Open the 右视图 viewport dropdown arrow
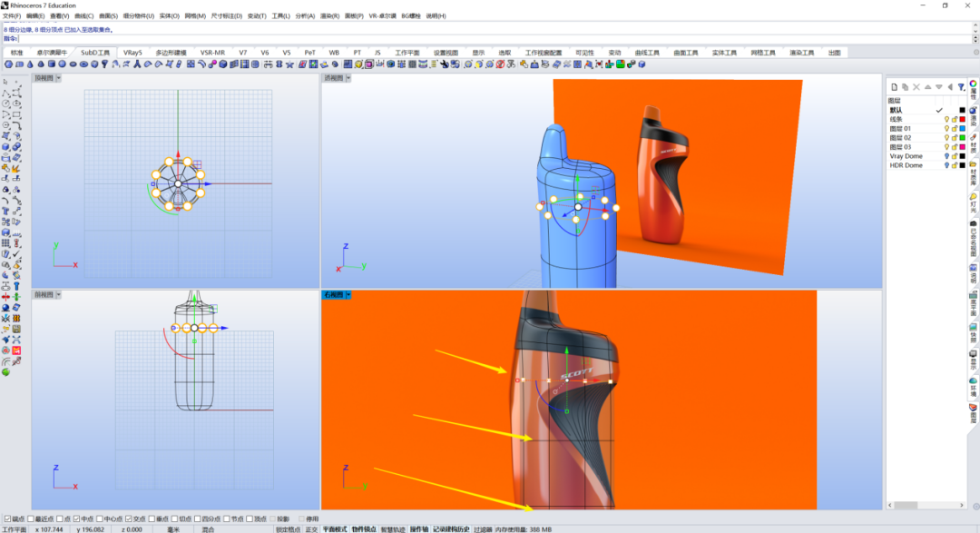The image size is (980, 533). coord(348,295)
